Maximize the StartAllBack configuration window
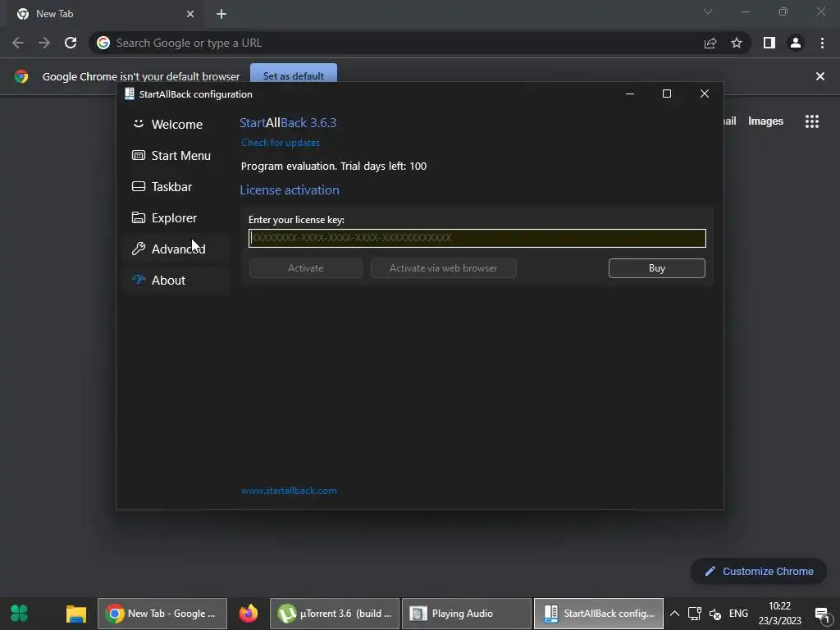 tap(666, 94)
